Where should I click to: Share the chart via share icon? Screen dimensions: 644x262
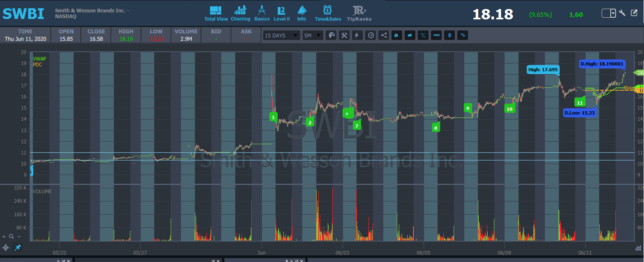[x=384, y=35]
